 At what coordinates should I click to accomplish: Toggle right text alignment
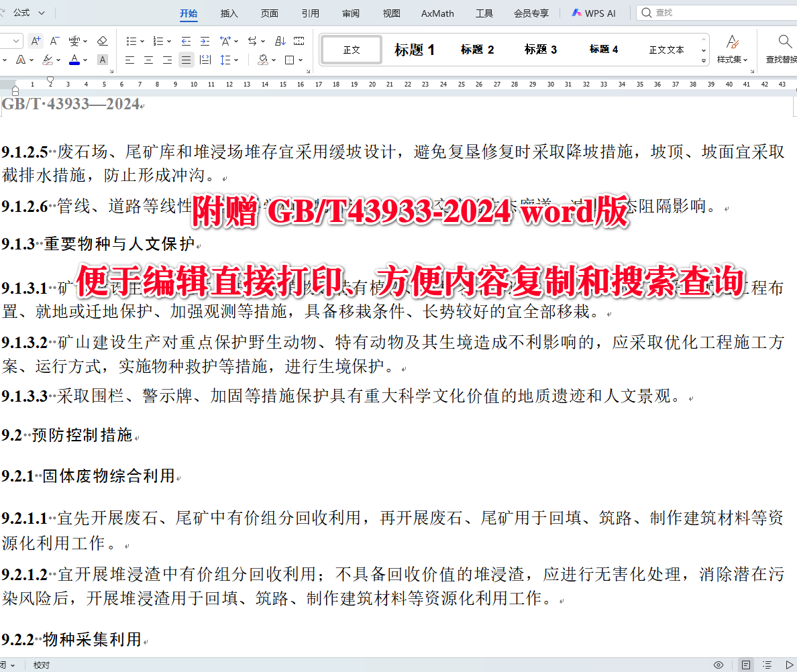pos(166,60)
